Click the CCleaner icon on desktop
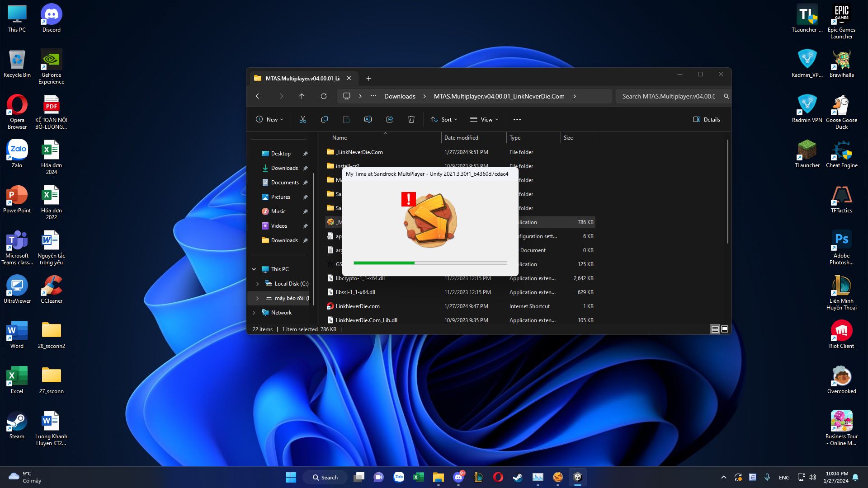This screenshot has height=488, width=868. (x=51, y=286)
